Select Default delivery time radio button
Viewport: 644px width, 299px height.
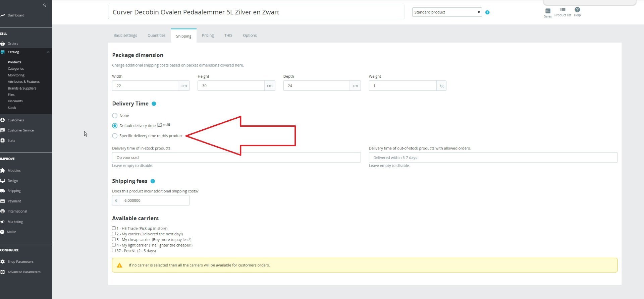point(115,126)
